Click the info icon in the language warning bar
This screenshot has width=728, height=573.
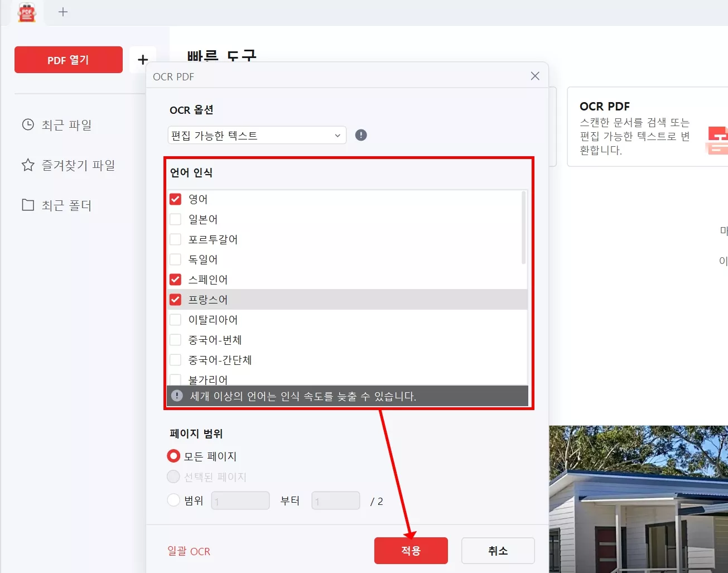point(177,396)
